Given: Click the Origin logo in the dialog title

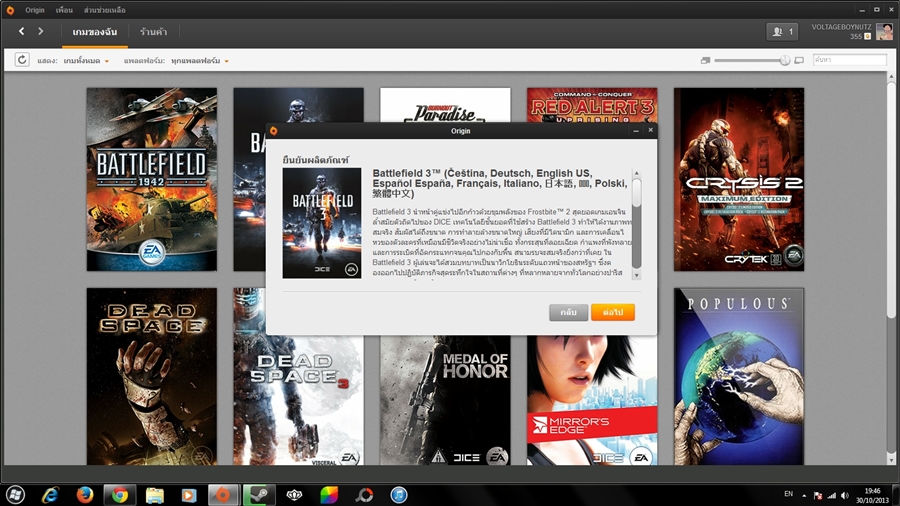Looking at the screenshot, I should click(274, 131).
